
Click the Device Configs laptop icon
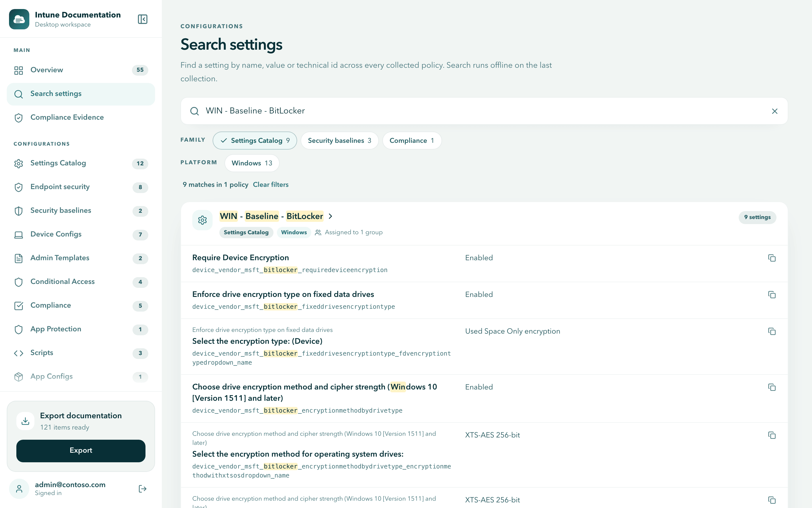[18, 235]
